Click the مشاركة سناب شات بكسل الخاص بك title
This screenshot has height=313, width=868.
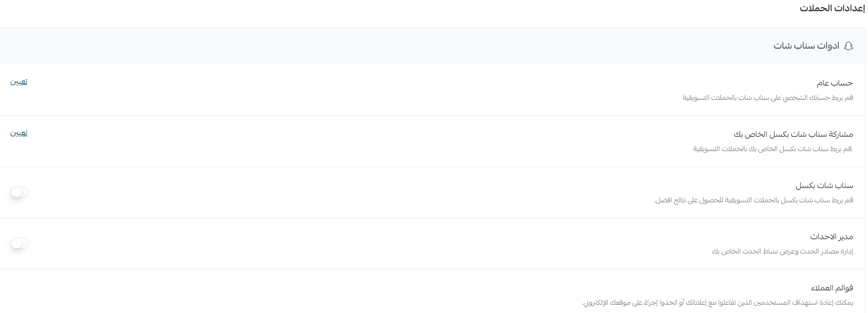coord(793,134)
